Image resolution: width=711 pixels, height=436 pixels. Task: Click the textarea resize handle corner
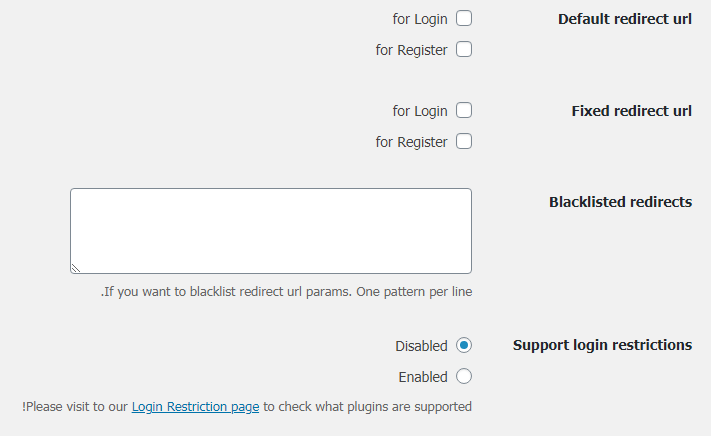click(x=76, y=268)
